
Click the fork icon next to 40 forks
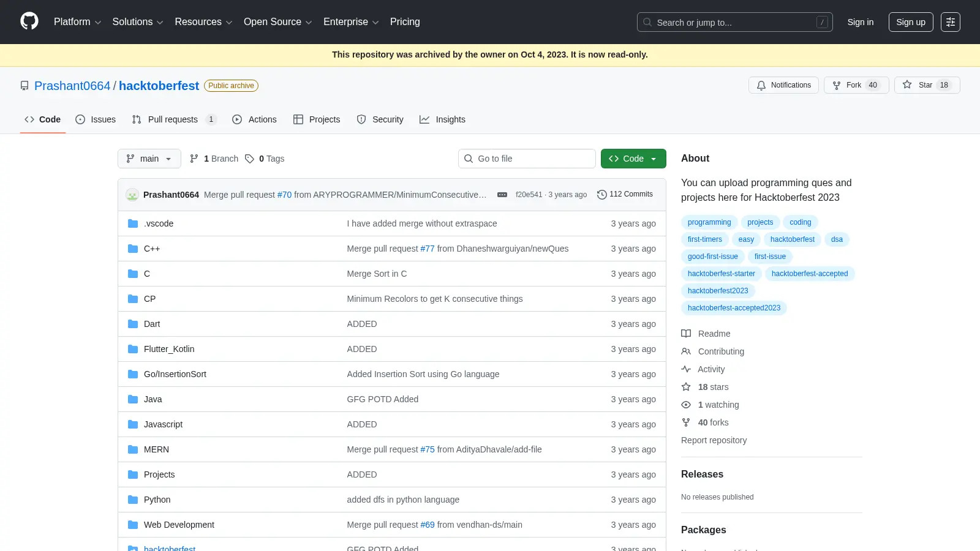coord(686,422)
